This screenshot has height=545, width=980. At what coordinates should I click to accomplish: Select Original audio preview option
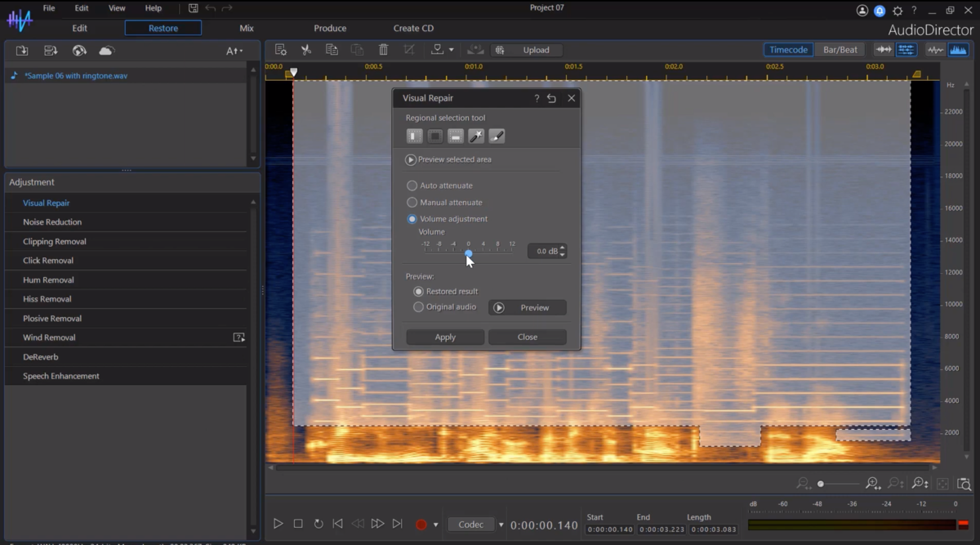[419, 307]
